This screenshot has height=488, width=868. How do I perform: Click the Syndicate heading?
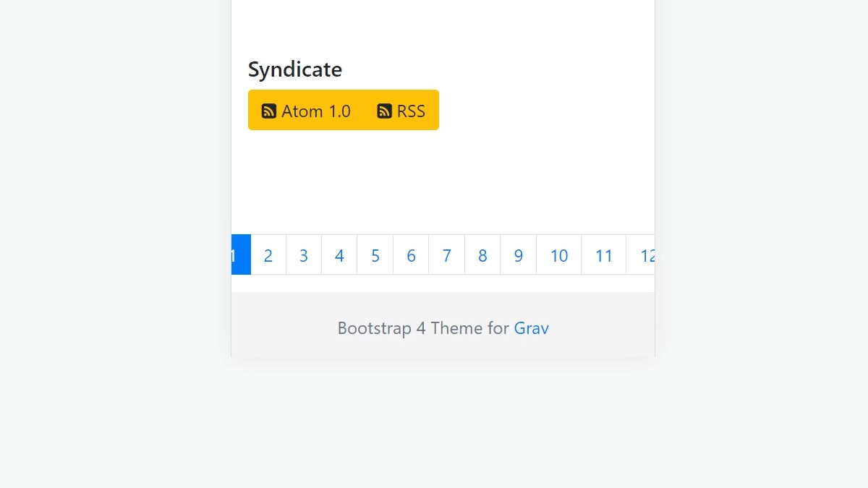[295, 69]
